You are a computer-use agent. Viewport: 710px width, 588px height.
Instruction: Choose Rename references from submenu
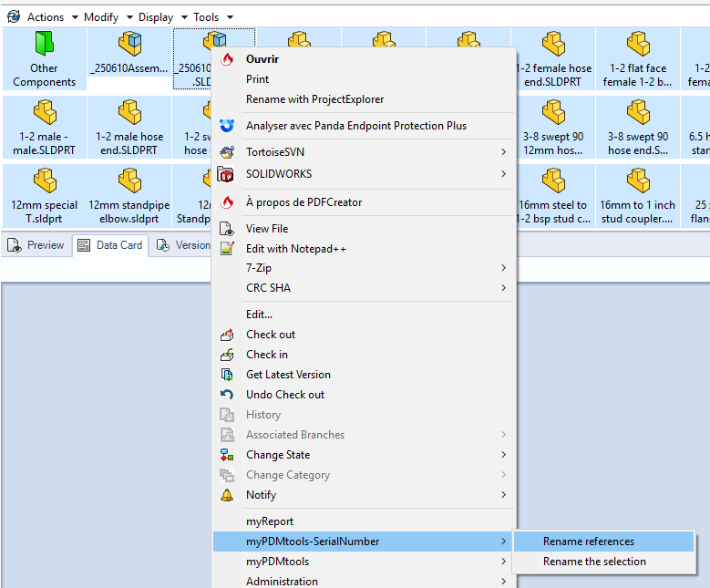coord(589,542)
